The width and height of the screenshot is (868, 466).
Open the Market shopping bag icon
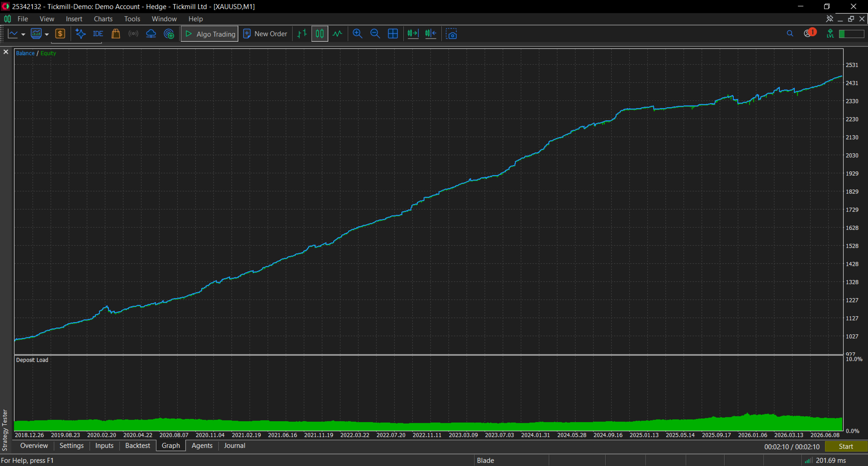116,34
